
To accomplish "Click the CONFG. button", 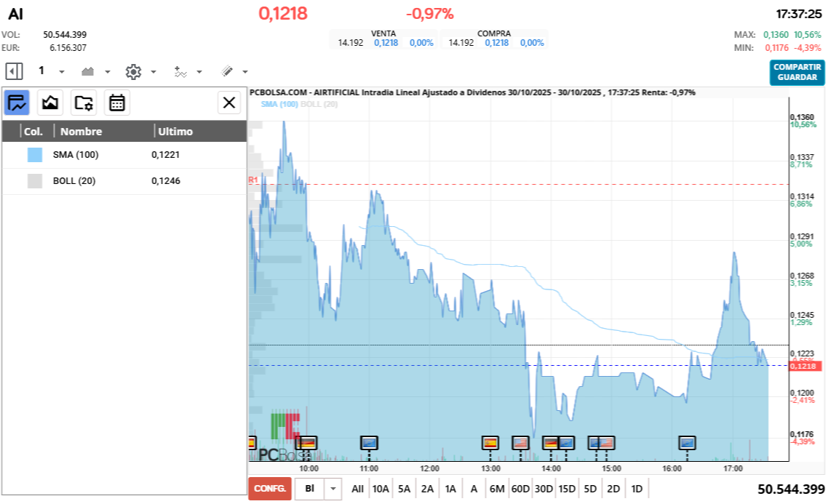I will (x=269, y=489).
